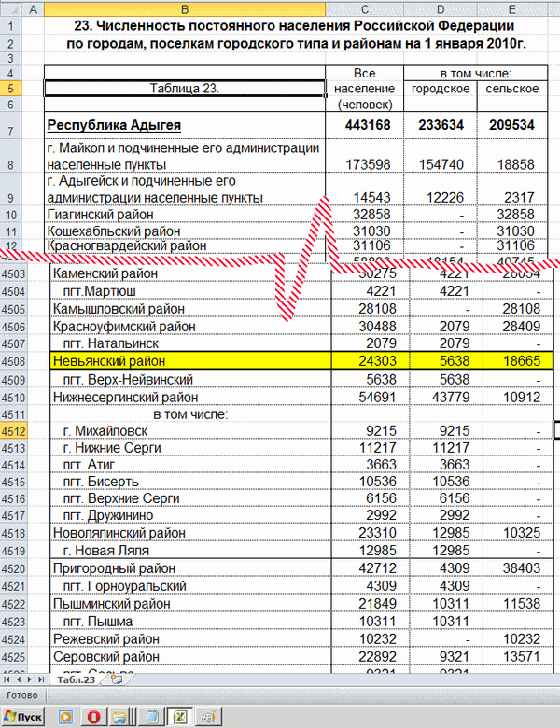Click highlighted 'Невьянский район' cell
The image size is (560, 728).
pos(190,361)
